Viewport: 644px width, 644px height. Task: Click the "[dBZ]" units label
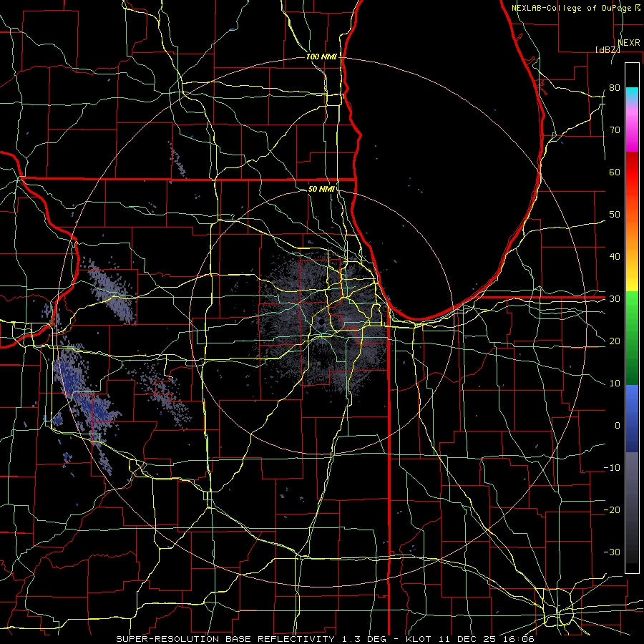[608, 50]
